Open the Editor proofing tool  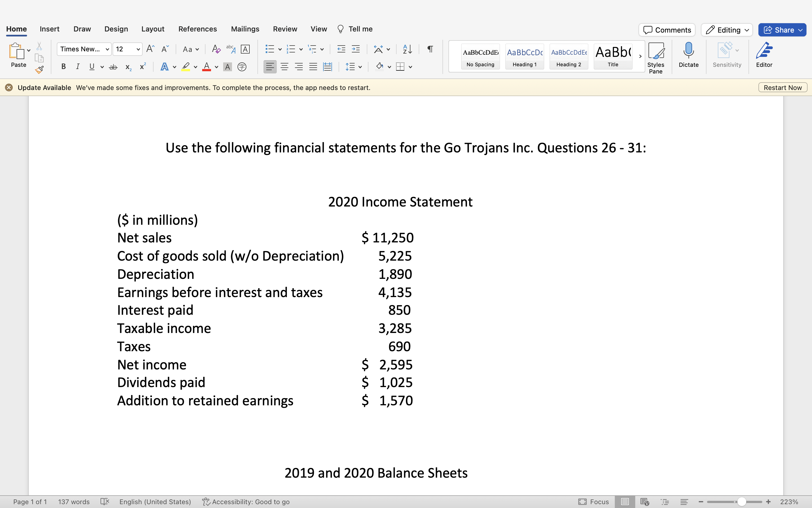(764, 55)
